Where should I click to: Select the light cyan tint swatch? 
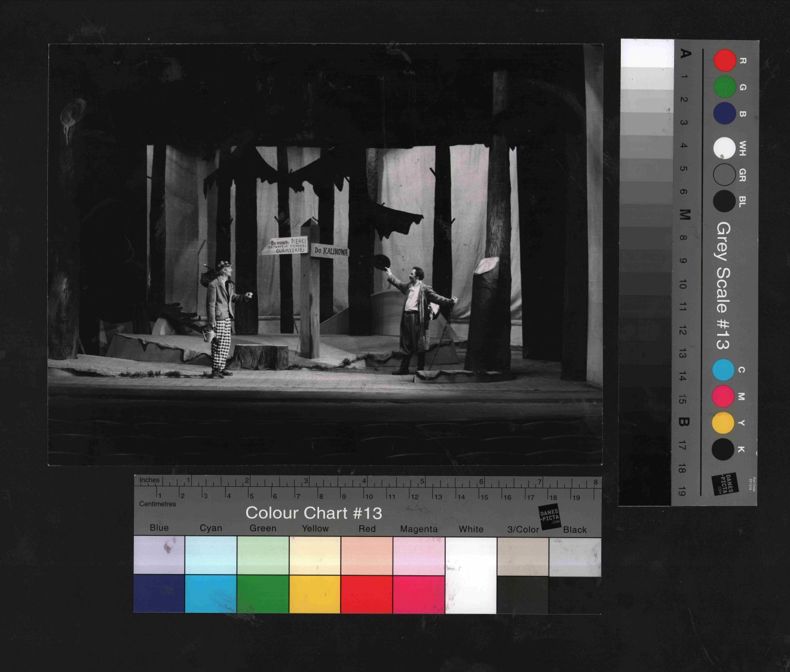click(x=211, y=555)
